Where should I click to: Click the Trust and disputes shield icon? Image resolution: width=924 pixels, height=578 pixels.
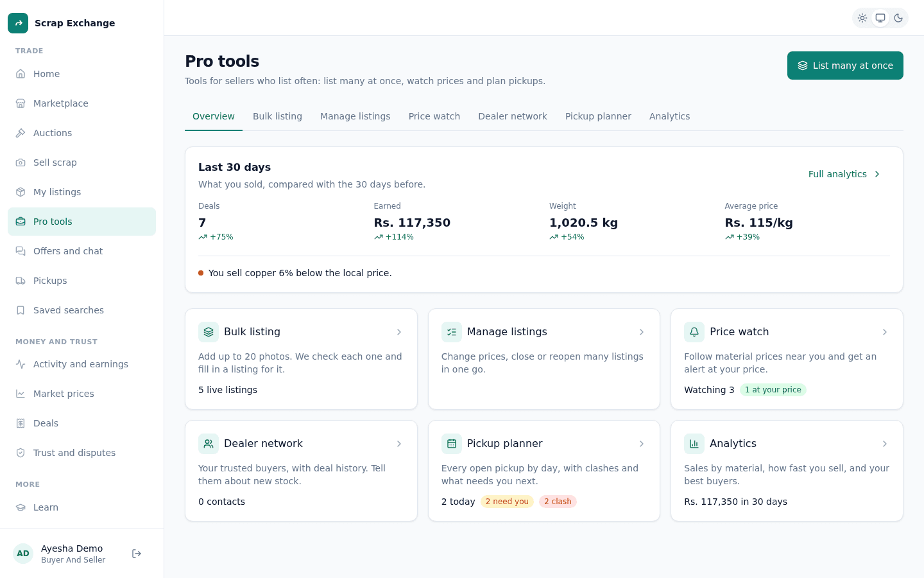21,453
